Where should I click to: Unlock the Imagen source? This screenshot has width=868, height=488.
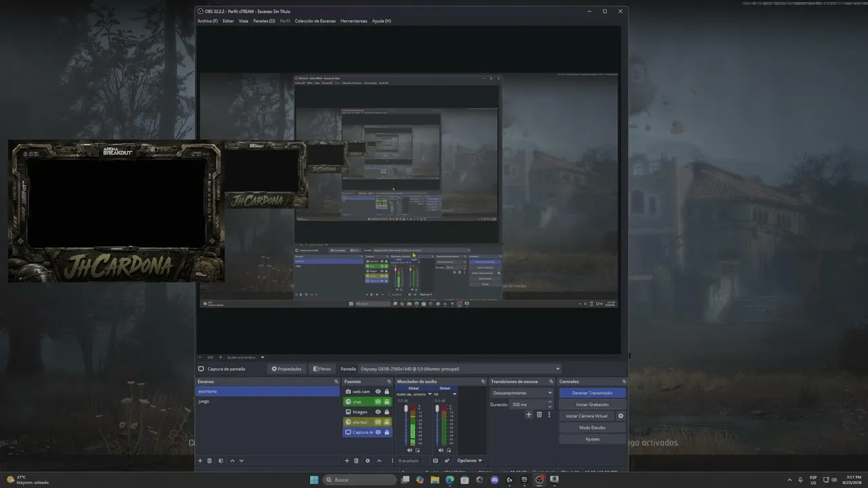[x=387, y=412]
